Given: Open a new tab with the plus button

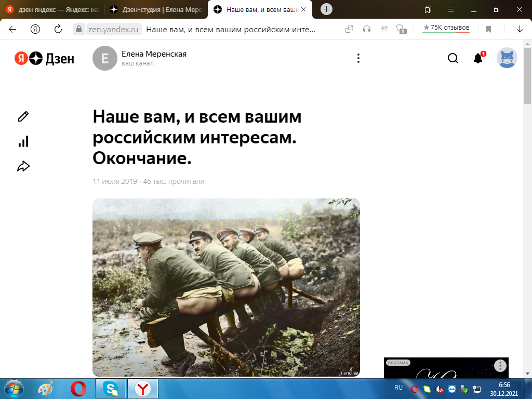Looking at the screenshot, I should point(326,9).
